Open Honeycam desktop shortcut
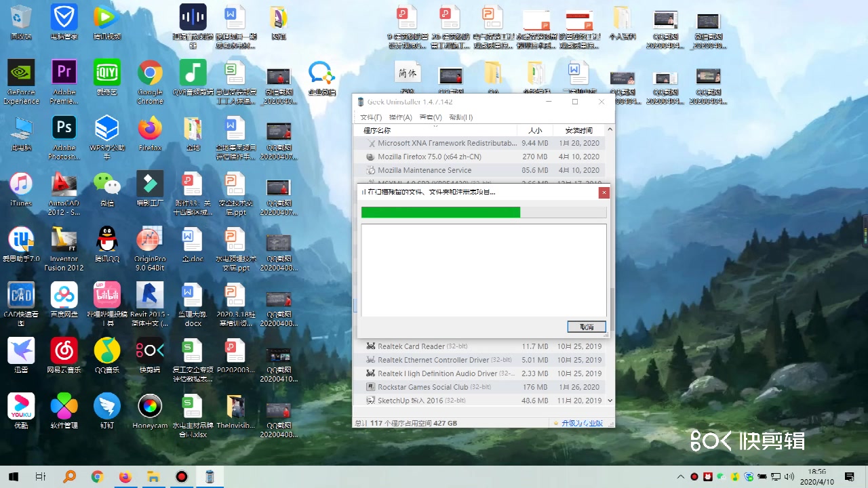The image size is (868, 488). [x=150, y=410]
